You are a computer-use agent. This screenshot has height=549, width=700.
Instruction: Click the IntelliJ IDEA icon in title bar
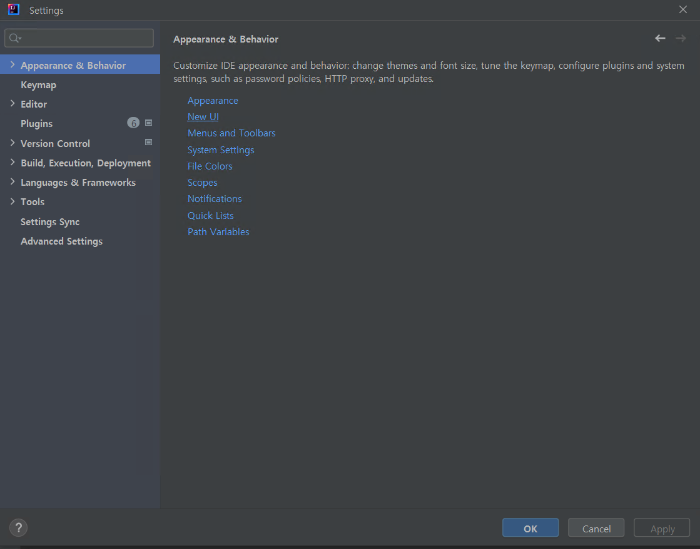click(13, 9)
